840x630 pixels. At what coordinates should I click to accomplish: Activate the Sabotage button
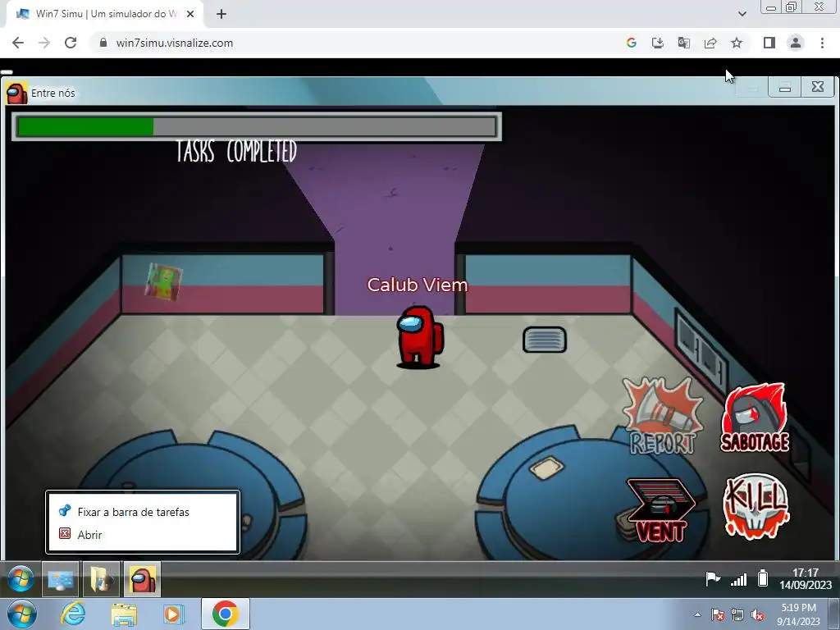point(755,418)
